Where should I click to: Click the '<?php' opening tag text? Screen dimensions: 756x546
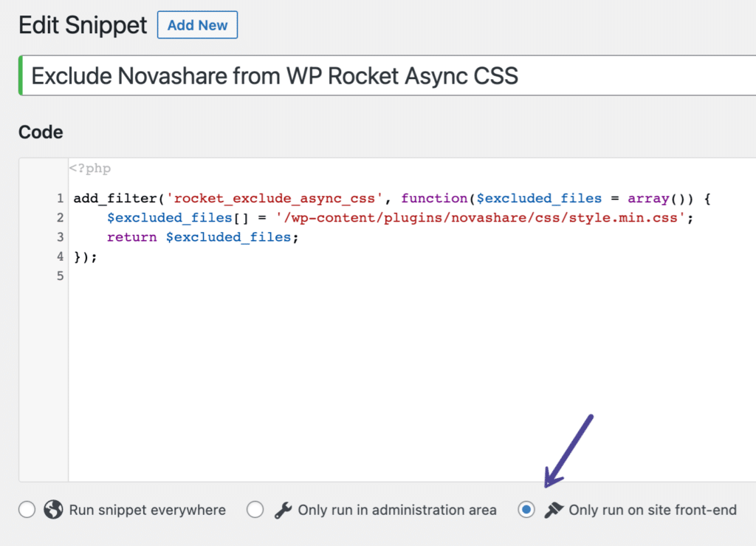(x=90, y=168)
